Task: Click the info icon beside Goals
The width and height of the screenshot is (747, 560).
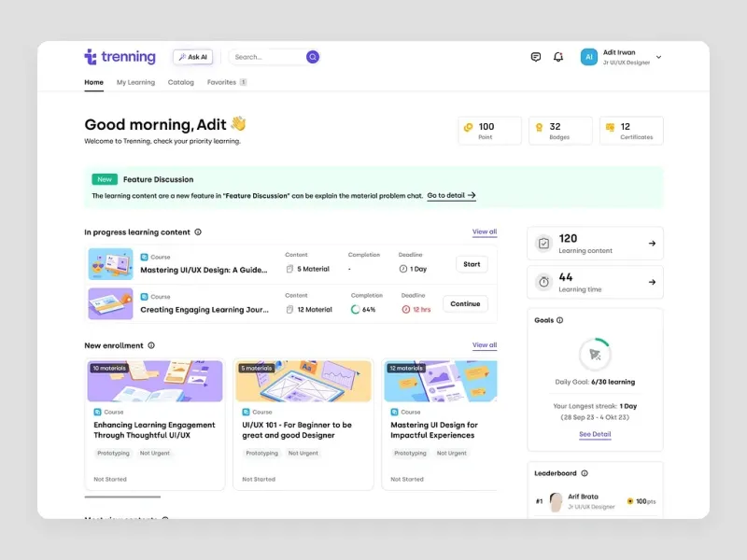Action: point(559,320)
